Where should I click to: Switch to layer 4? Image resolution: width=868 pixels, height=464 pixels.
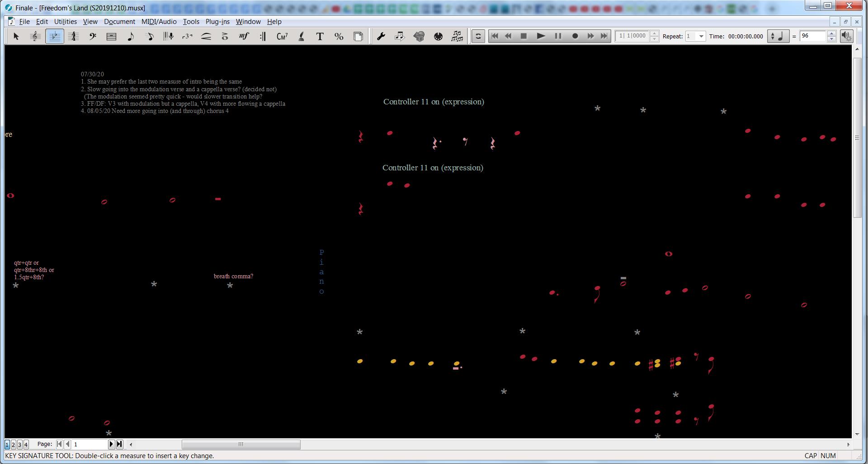click(x=26, y=445)
